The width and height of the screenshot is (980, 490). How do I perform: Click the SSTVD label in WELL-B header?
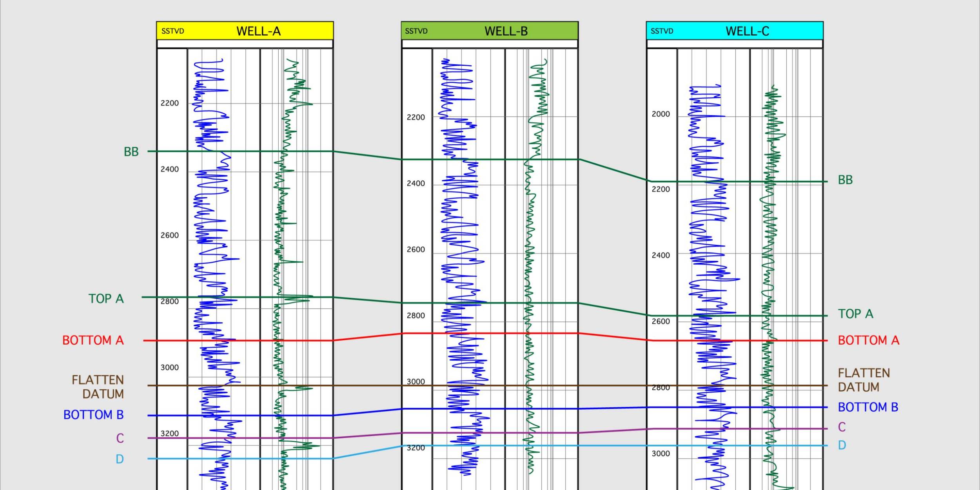[416, 31]
